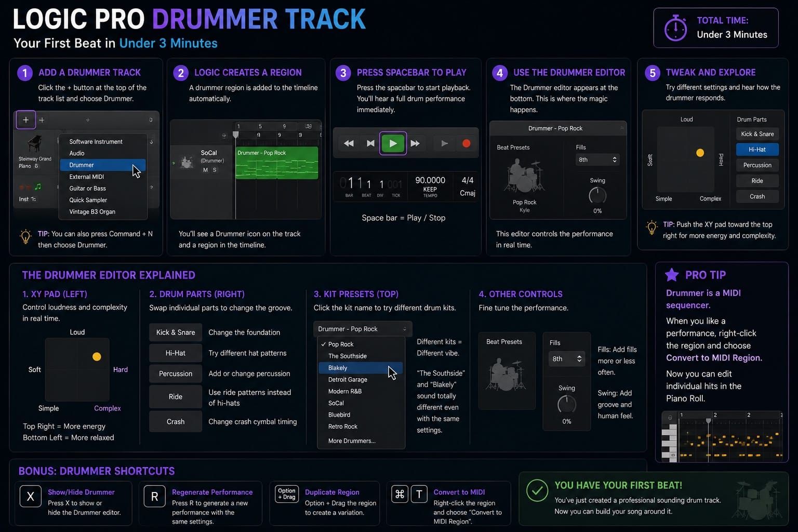The width and height of the screenshot is (798, 532).
Task: Click the grey play button beside Record
Action: [444, 143]
